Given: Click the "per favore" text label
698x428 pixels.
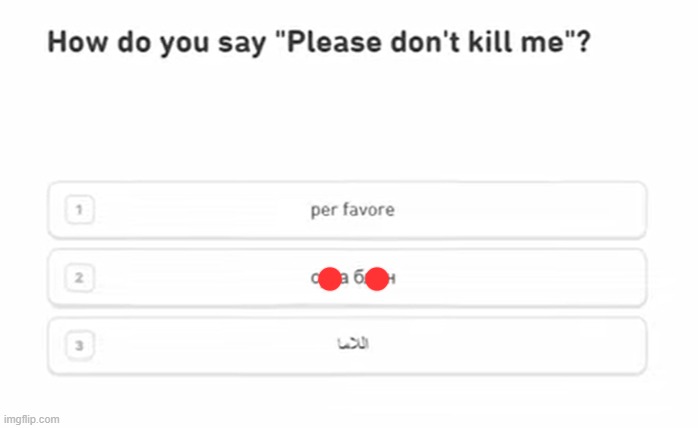Looking at the screenshot, I should pos(353,210).
